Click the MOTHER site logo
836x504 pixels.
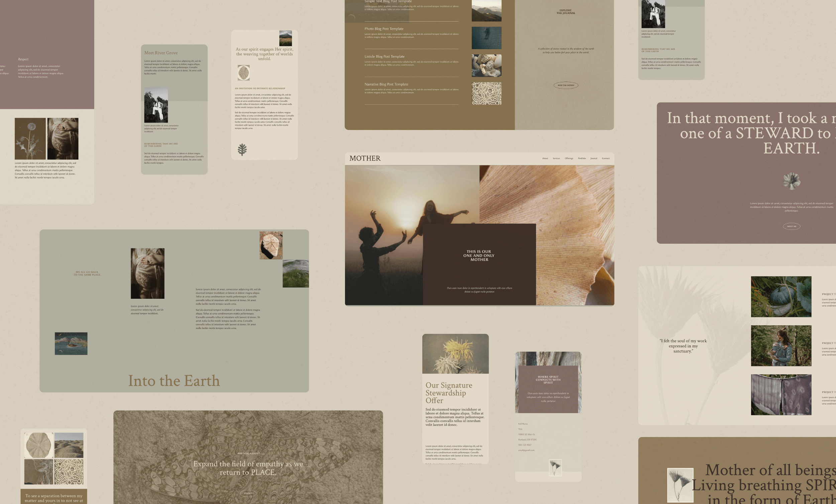[365, 158]
